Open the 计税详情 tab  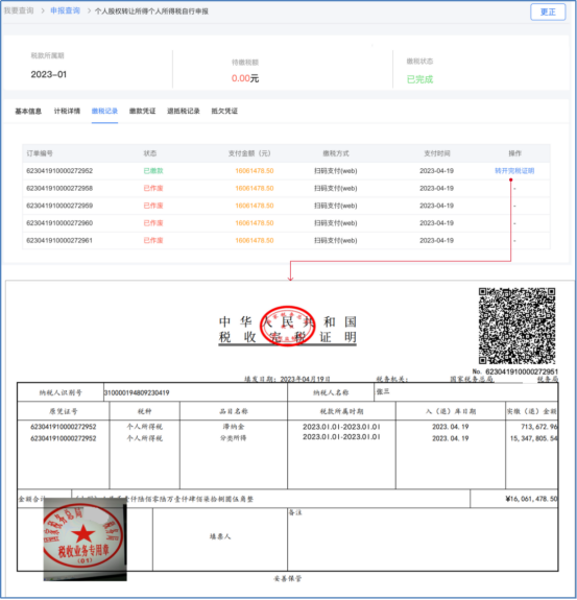coord(67,111)
